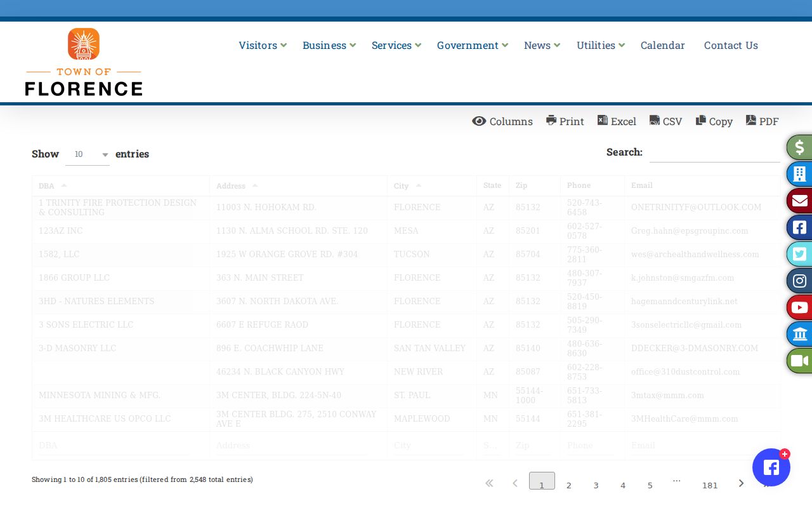Focus the Zip filter field
The width and height of the screenshot is (812, 508).
[x=533, y=446]
